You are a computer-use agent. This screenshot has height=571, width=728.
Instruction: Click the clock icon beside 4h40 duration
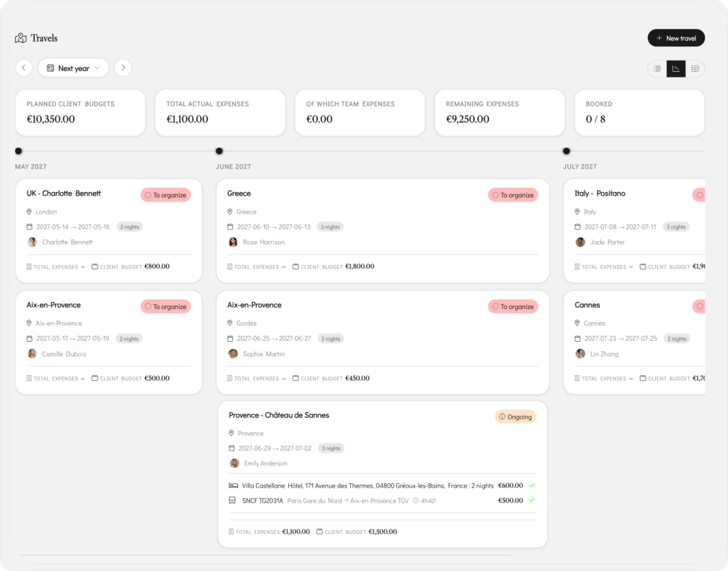pyautogui.click(x=416, y=501)
